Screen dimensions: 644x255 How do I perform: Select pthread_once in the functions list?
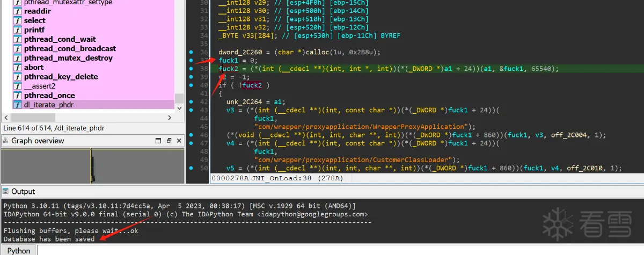tap(49, 96)
